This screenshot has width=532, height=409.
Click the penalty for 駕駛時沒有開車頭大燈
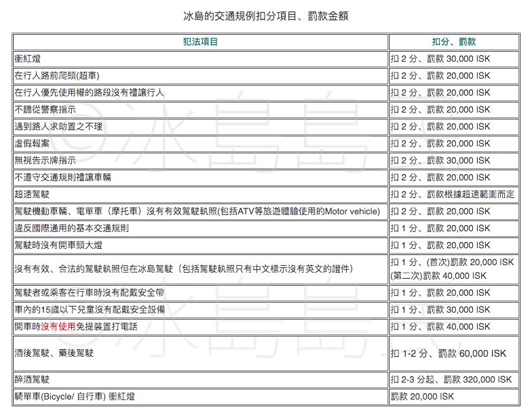453,246
